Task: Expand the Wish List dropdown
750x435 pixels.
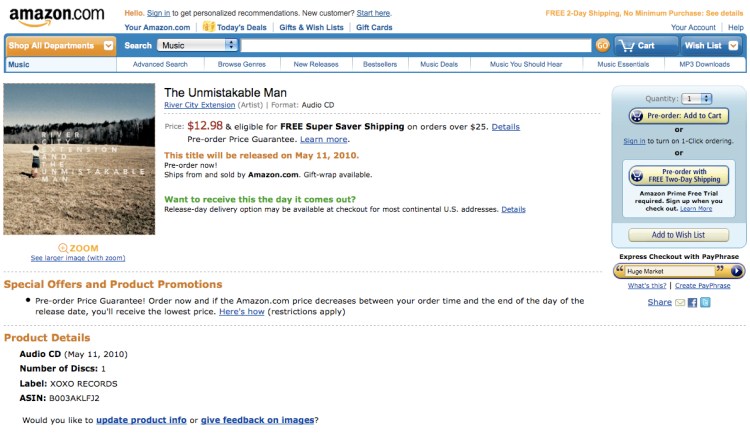Action: pyautogui.click(x=710, y=45)
